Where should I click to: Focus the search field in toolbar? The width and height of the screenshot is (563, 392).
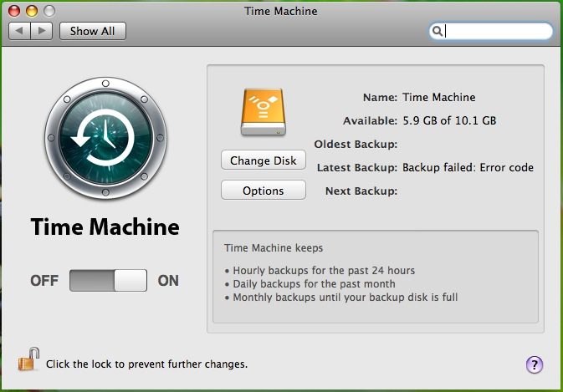491,31
